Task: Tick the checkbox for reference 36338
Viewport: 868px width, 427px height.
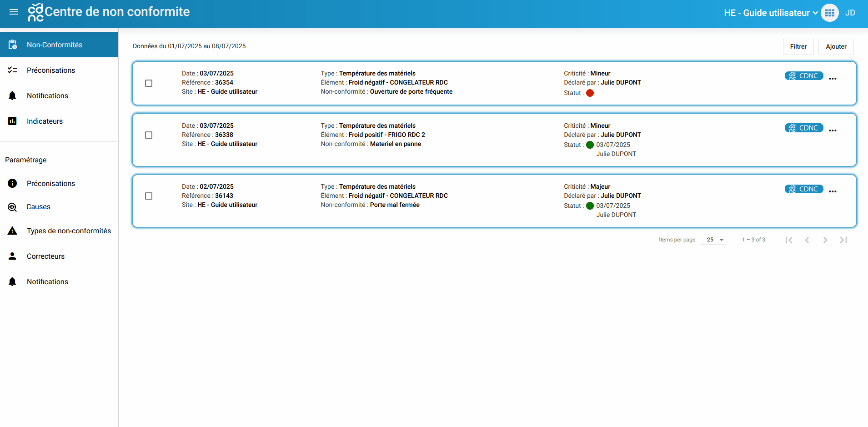Action: click(149, 135)
